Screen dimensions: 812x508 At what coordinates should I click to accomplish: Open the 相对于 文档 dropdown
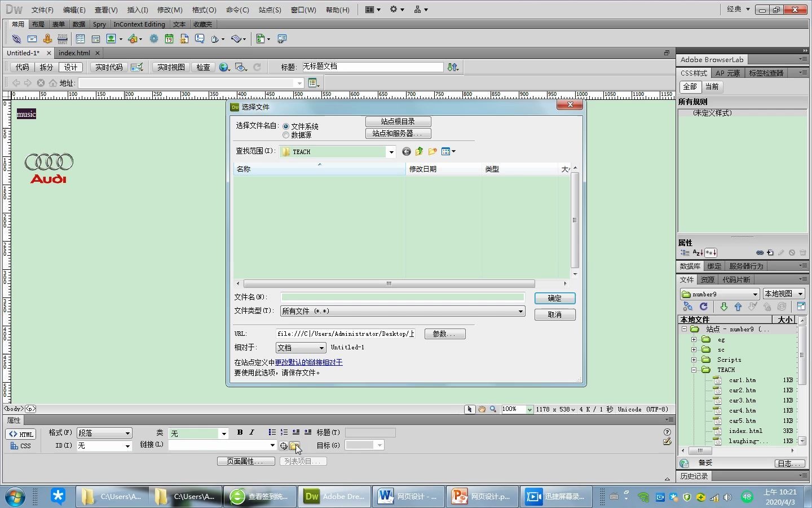point(321,348)
